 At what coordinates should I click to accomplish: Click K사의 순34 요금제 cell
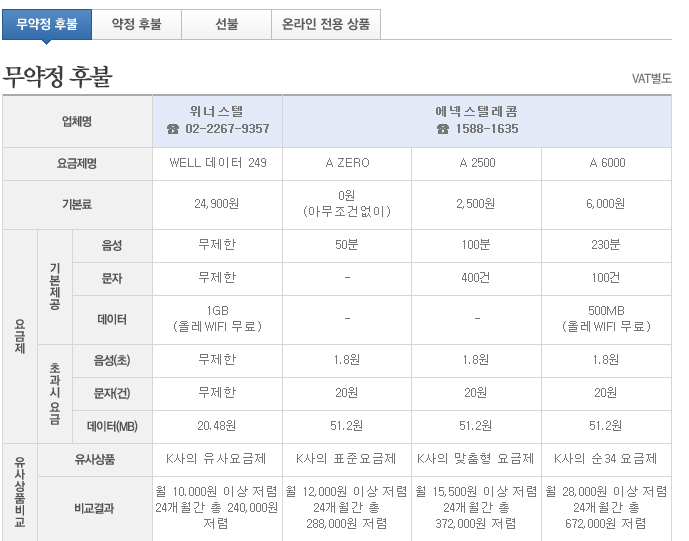coord(607,459)
